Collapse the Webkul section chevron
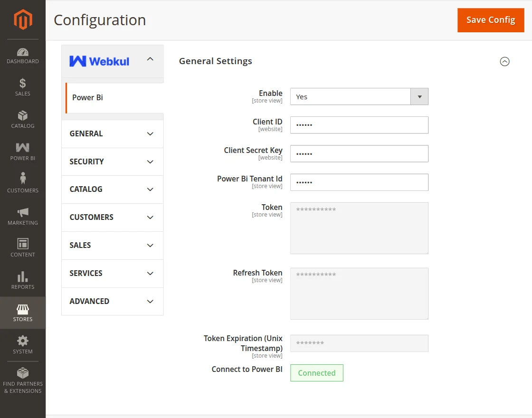 pyautogui.click(x=150, y=59)
